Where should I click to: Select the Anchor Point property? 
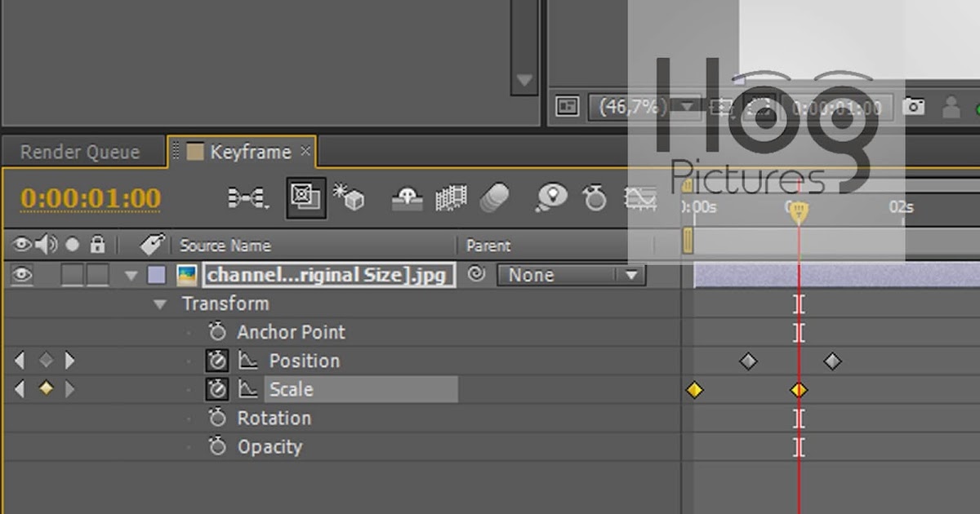pos(290,332)
